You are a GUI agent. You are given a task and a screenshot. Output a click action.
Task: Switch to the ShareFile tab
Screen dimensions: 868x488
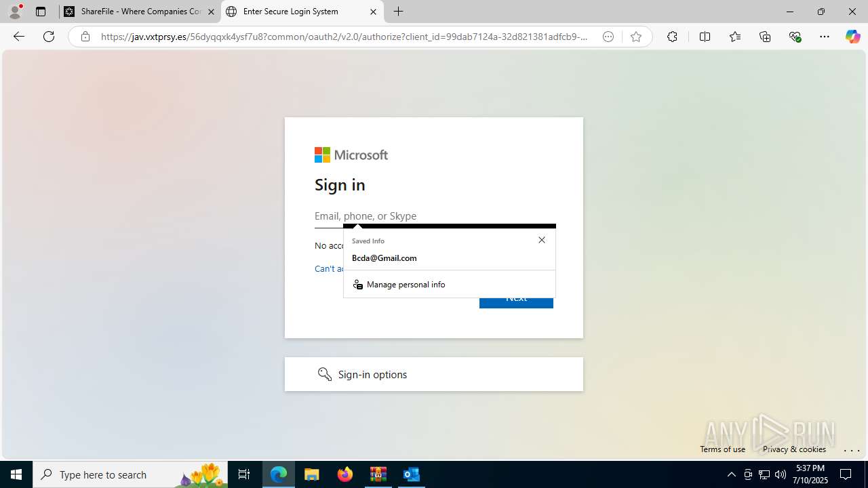[140, 12]
